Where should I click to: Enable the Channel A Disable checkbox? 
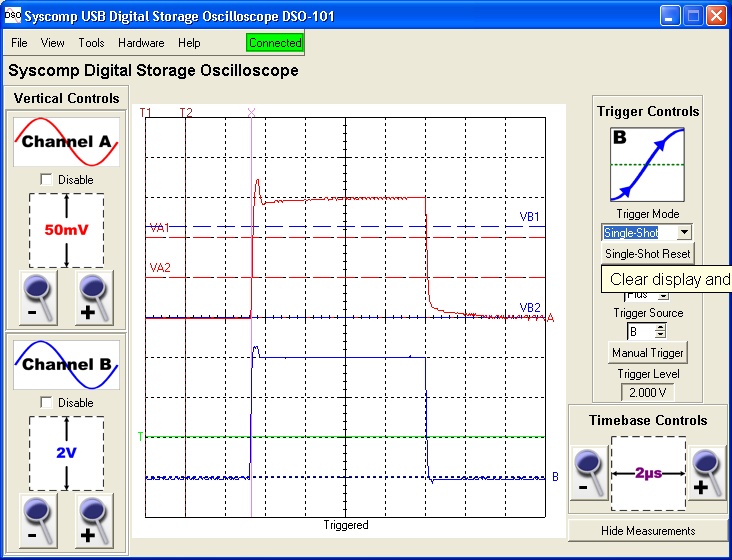pyautogui.click(x=46, y=180)
